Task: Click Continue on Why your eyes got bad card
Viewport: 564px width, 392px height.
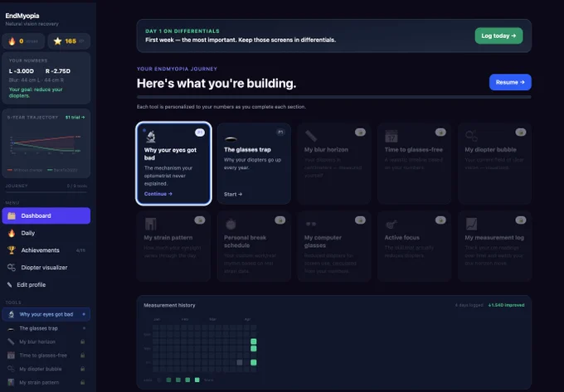Action: (x=158, y=194)
